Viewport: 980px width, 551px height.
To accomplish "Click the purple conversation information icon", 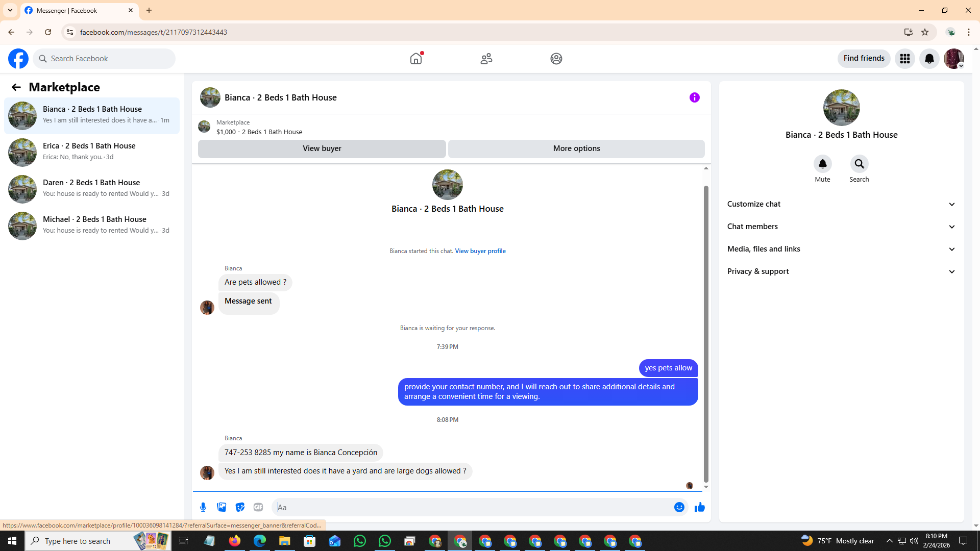I will point(694,97).
